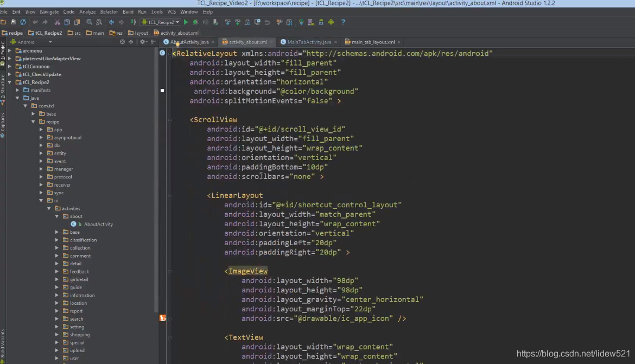Open Help via the question mark icon
This screenshot has height=364, width=635.
(344, 22)
